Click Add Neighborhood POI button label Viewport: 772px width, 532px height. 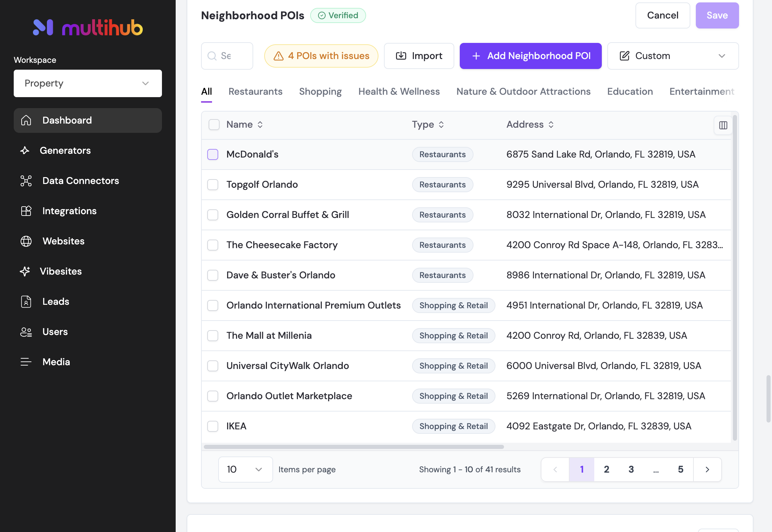pyautogui.click(x=539, y=56)
